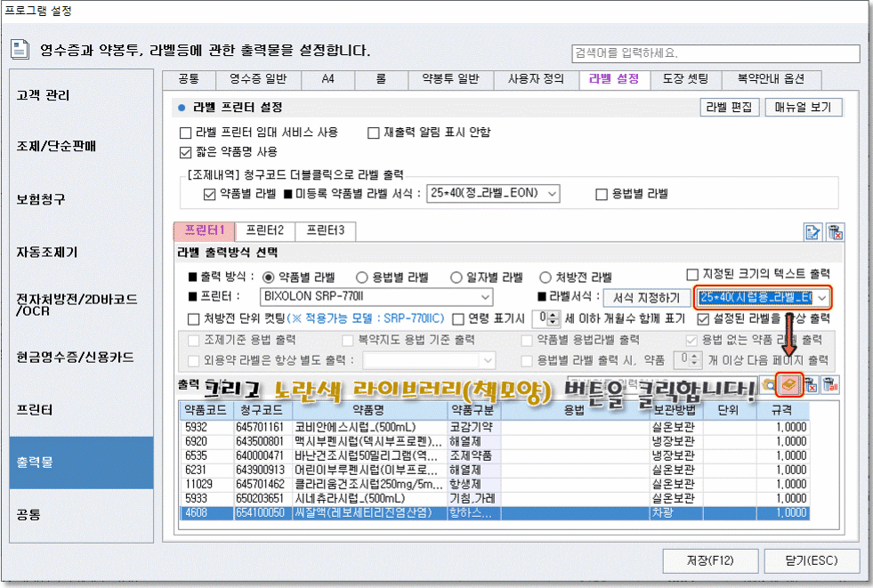This screenshot has width=873, height=588.
Task: Select 용법별 라벨 output mode radio
Action: [x=362, y=277]
